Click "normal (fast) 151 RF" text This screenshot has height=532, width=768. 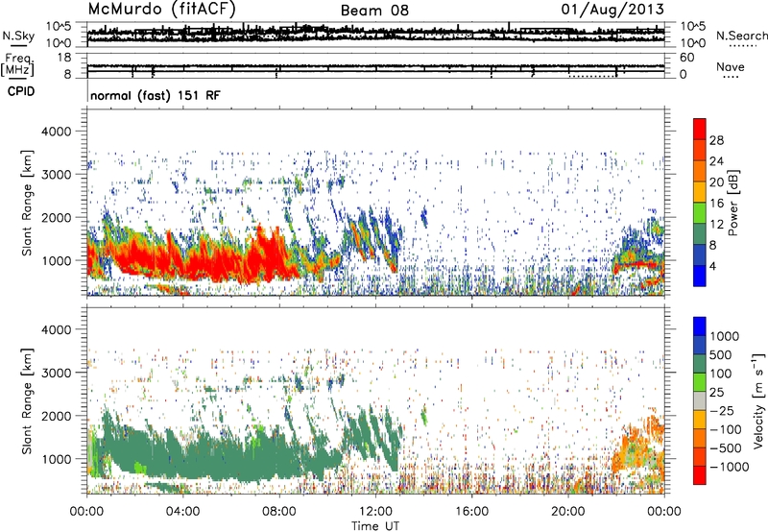pyautogui.click(x=156, y=95)
